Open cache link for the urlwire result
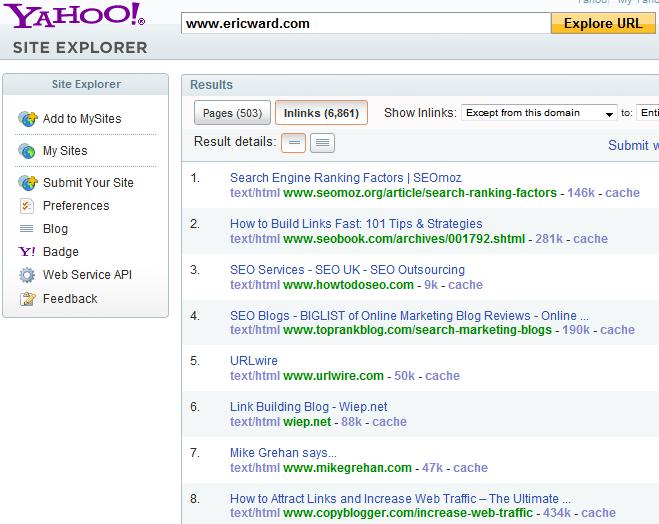Image resolution: width=659 pixels, height=524 pixels. pyautogui.click(x=443, y=376)
